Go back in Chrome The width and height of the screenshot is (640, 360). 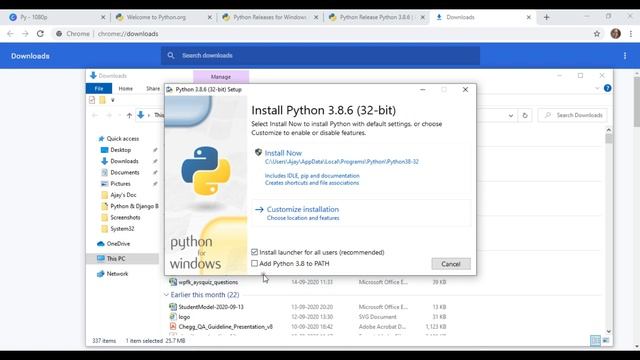tap(10, 34)
